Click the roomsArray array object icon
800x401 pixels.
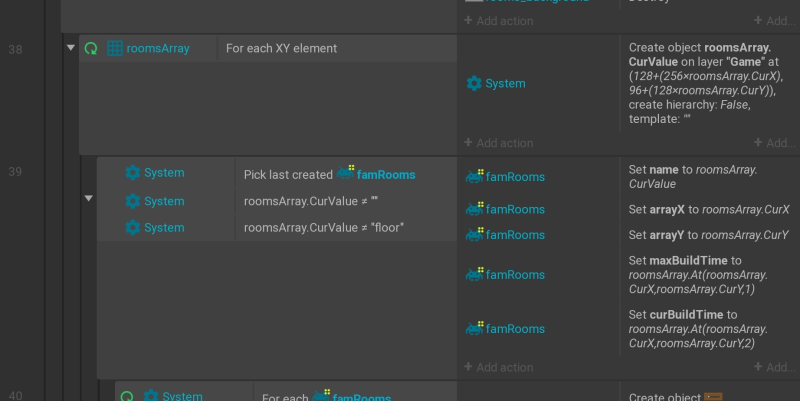tap(115, 48)
